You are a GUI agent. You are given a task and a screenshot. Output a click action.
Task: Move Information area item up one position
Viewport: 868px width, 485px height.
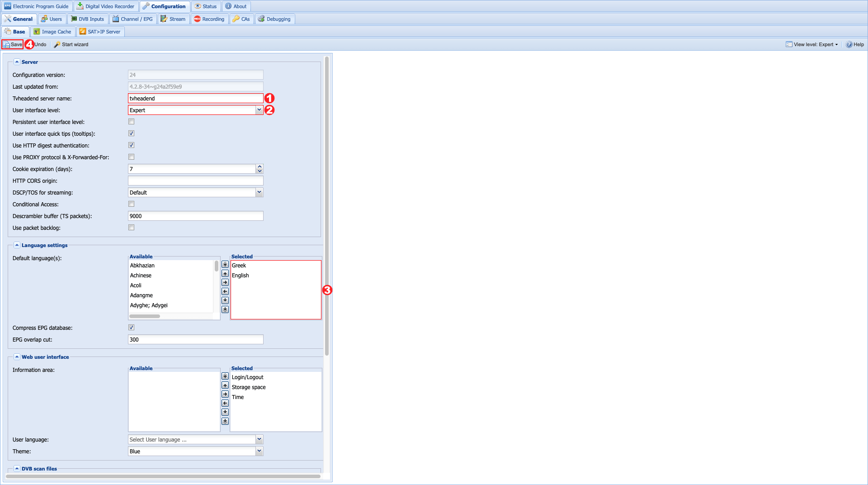[x=225, y=385]
